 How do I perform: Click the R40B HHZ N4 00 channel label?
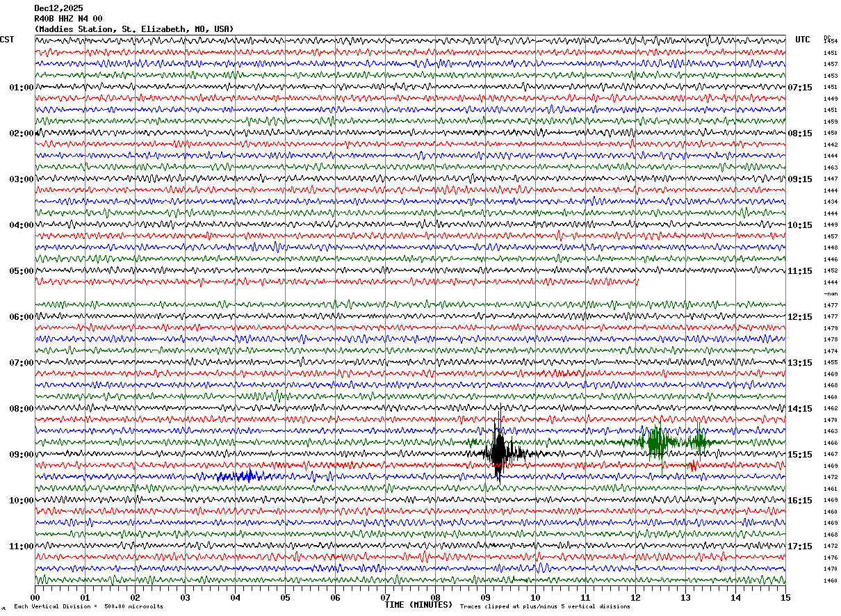click(x=68, y=19)
